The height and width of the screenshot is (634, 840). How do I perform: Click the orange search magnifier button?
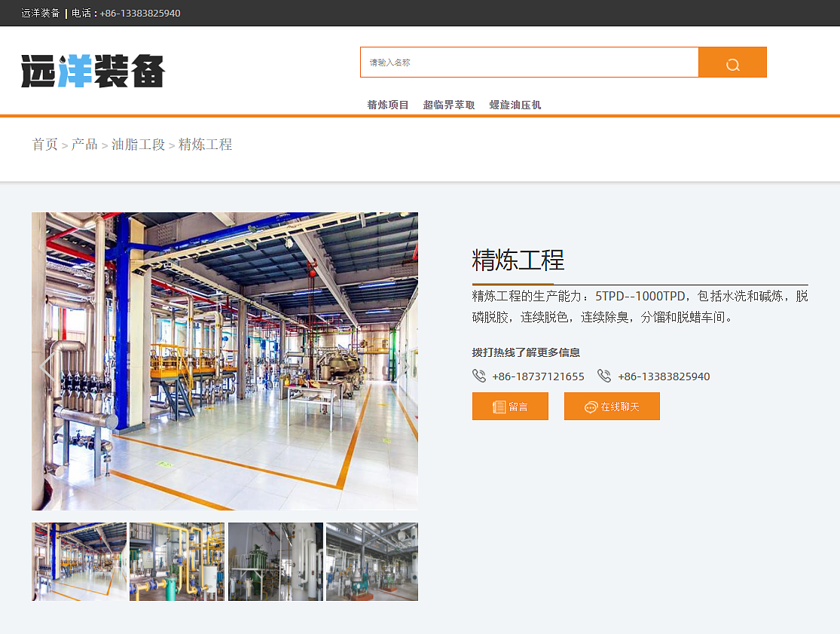pos(732,62)
